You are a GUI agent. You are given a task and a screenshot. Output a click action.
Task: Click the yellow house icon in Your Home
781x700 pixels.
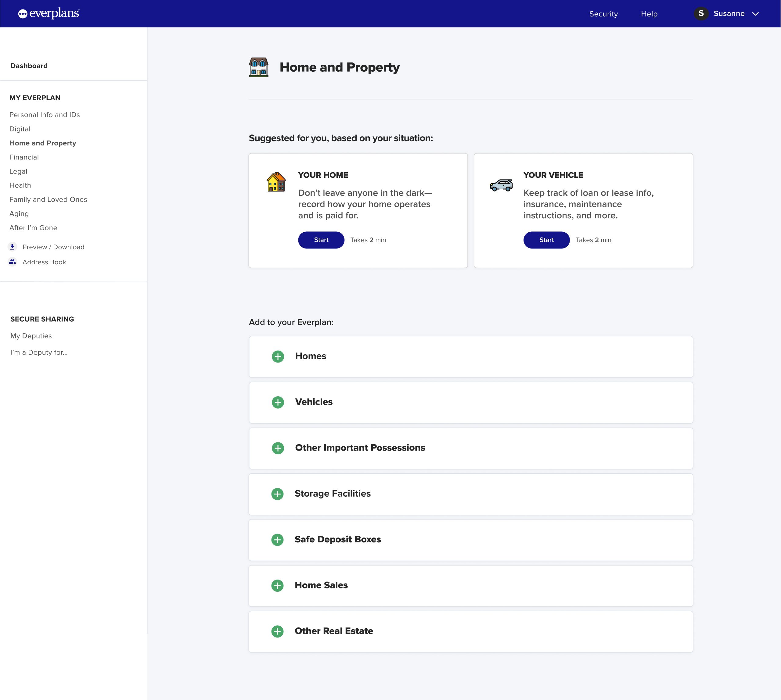[276, 182]
